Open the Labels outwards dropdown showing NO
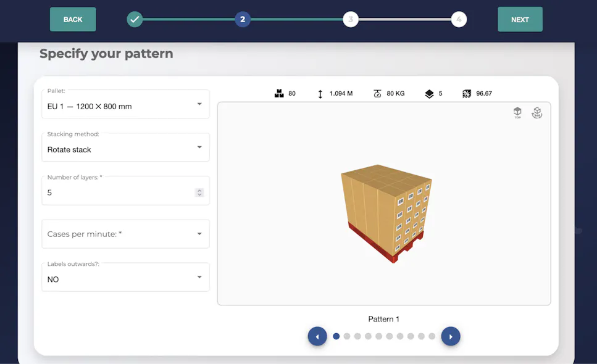The image size is (597, 364). 125,277
